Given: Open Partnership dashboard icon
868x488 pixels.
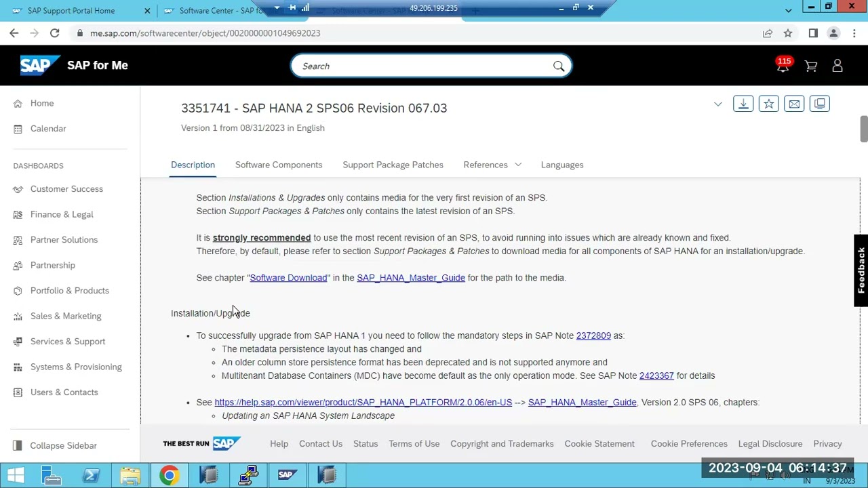Looking at the screenshot, I should [x=18, y=266].
